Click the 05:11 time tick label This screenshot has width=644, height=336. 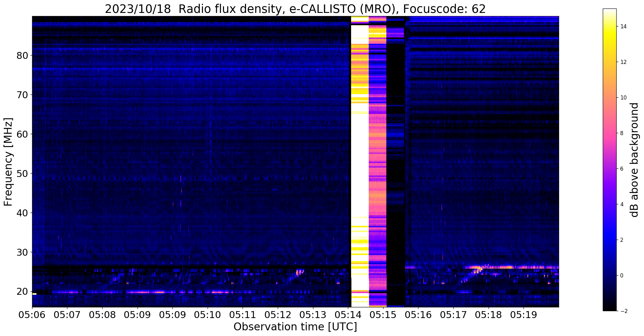pyautogui.click(x=243, y=314)
